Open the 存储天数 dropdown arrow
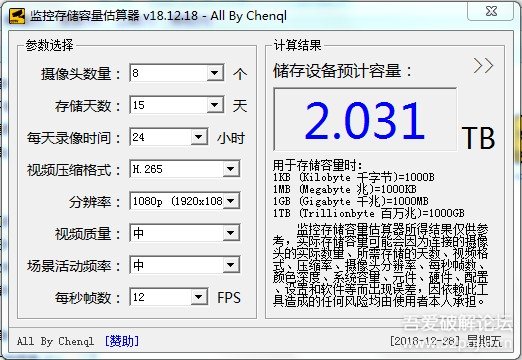This screenshot has width=522, height=360. 215,105
